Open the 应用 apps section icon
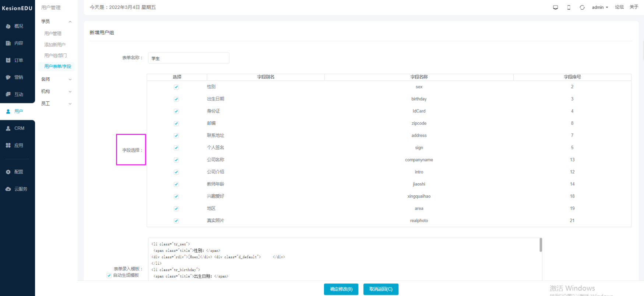The width and height of the screenshot is (644, 296). (8, 145)
